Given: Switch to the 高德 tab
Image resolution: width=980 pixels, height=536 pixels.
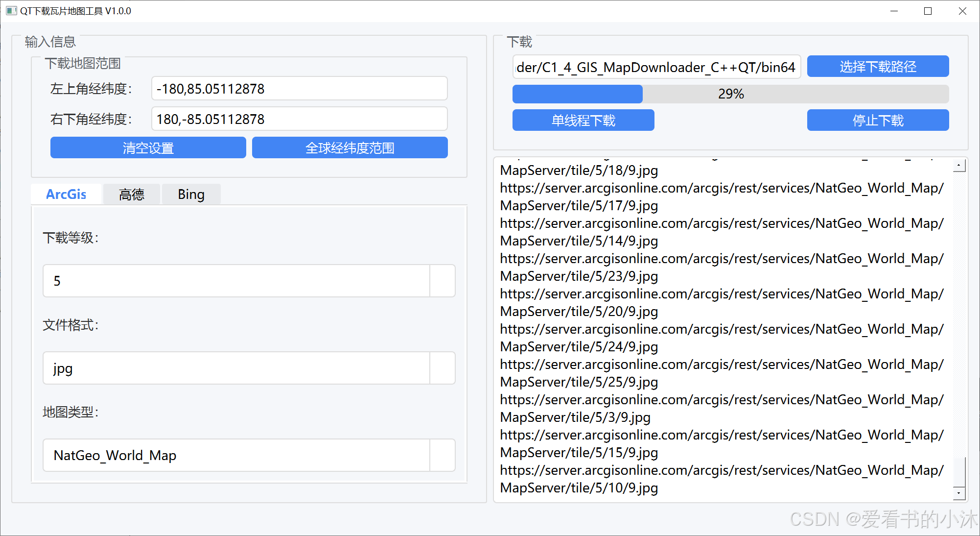Looking at the screenshot, I should pos(131,195).
